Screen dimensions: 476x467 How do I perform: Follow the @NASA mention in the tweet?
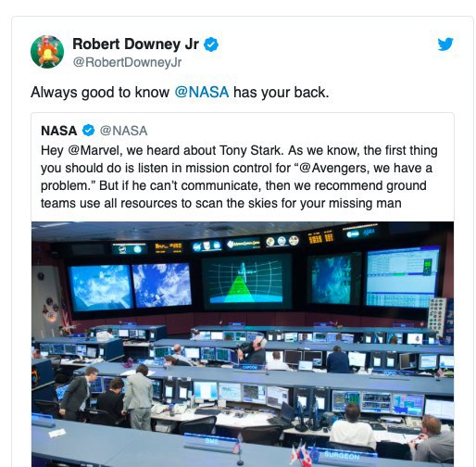click(202, 93)
